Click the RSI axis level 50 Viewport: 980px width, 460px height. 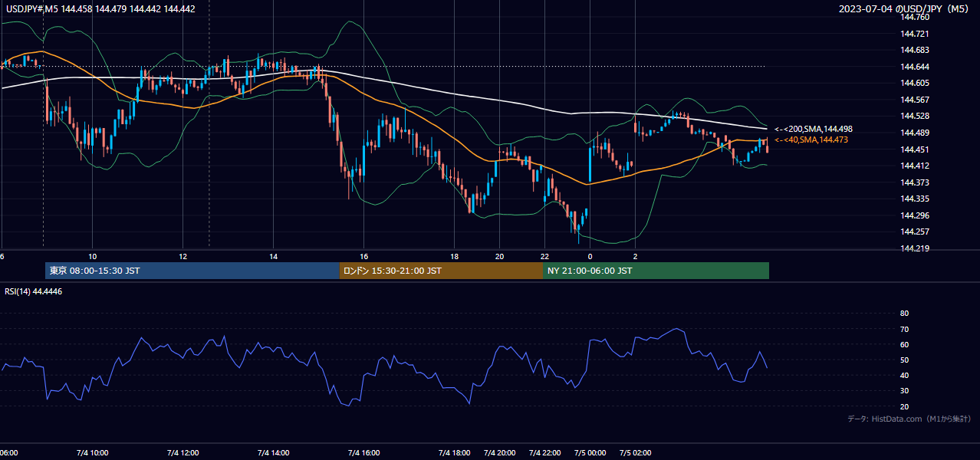click(x=904, y=360)
